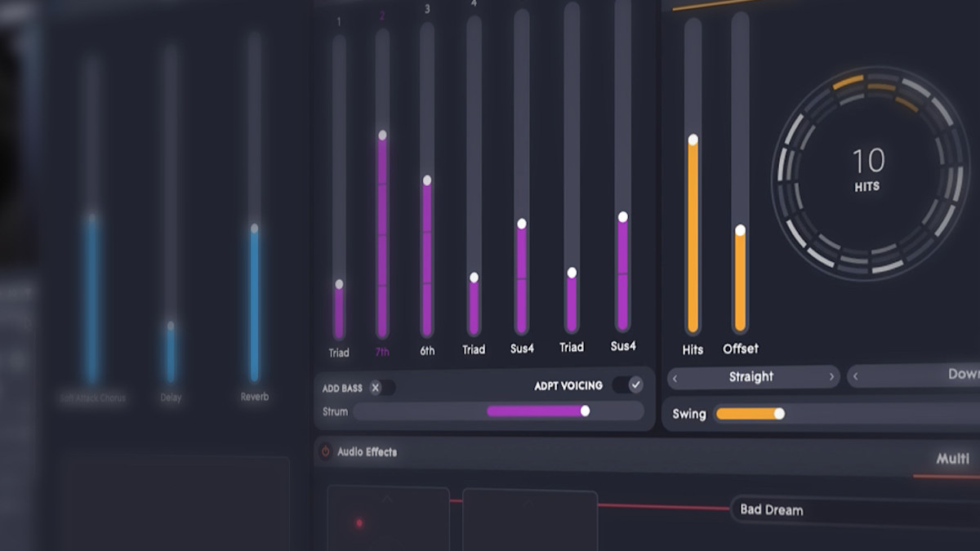Switch to the Multi tab
This screenshot has height=551, width=980.
tap(952, 459)
